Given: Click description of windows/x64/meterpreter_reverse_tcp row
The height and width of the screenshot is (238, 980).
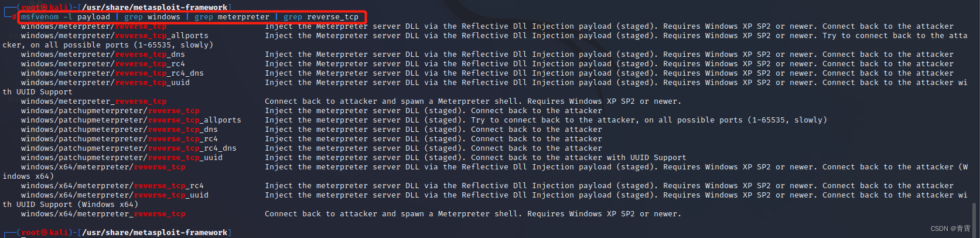Looking at the screenshot, I should pos(473,214).
